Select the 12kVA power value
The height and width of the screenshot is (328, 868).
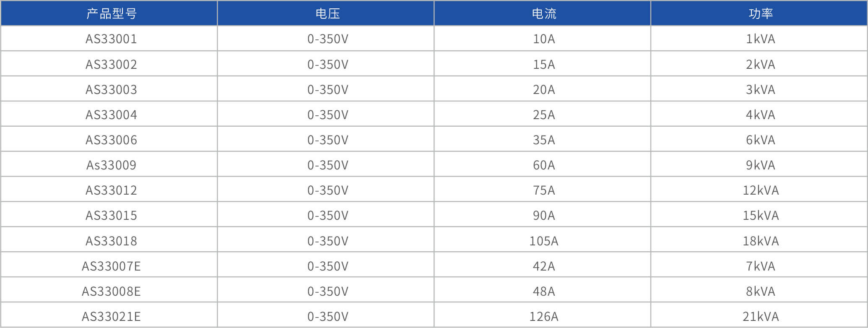coord(760,190)
